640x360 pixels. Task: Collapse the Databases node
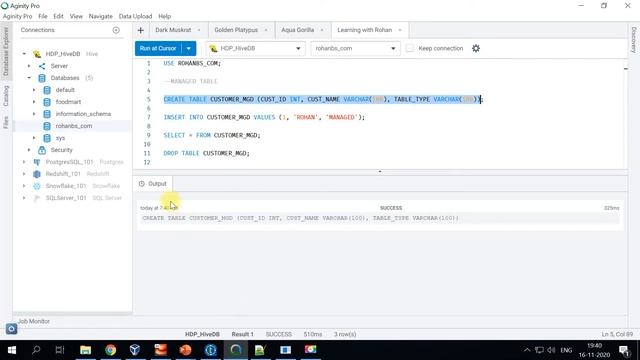pyautogui.click(x=29, y=78)
